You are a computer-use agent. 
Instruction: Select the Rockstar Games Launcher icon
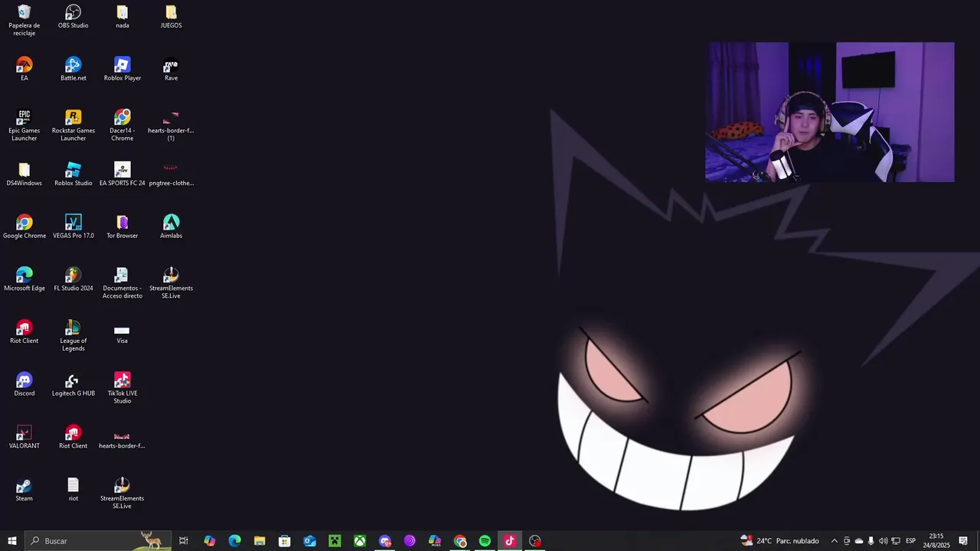[x=73, y=126]
